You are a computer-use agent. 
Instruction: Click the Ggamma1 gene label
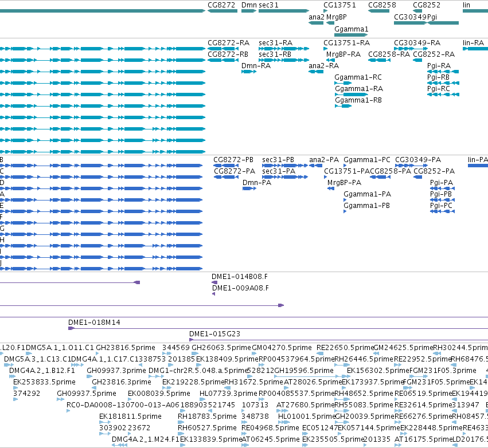[352, 29]
